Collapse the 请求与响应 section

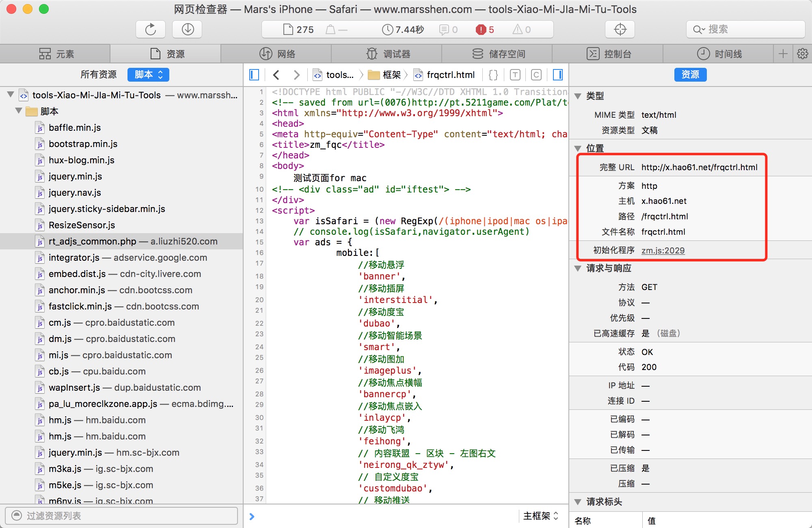coord(578,268)
